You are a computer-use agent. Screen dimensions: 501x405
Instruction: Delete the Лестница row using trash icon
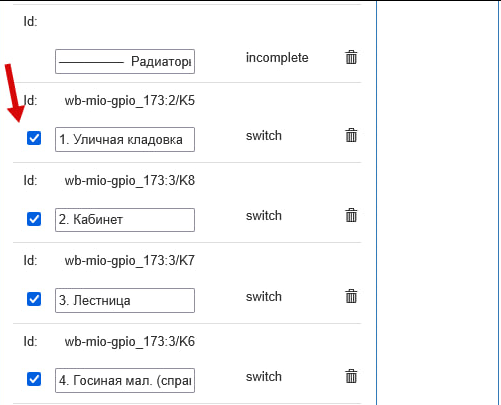351,296
